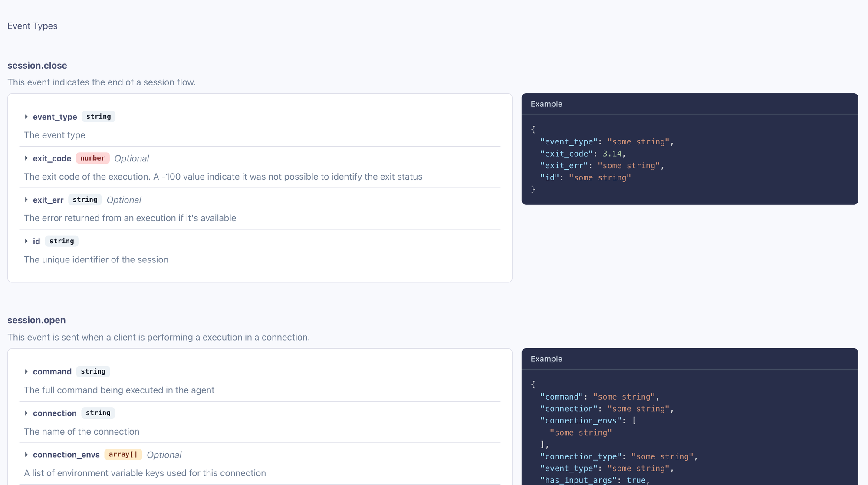
Task: Click Example header of session.open code block
Action: 546,359
